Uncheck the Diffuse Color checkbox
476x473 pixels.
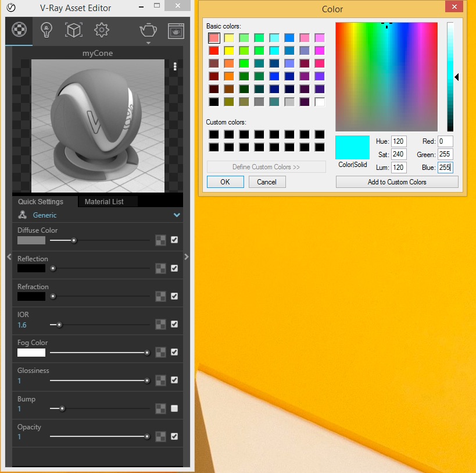pyautogui.click(x=174, y=240)
